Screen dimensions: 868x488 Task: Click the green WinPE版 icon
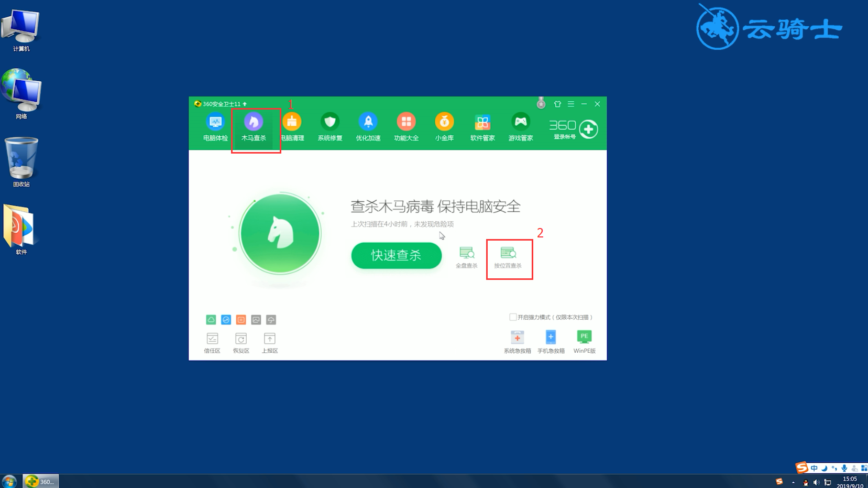click(584, 338)
